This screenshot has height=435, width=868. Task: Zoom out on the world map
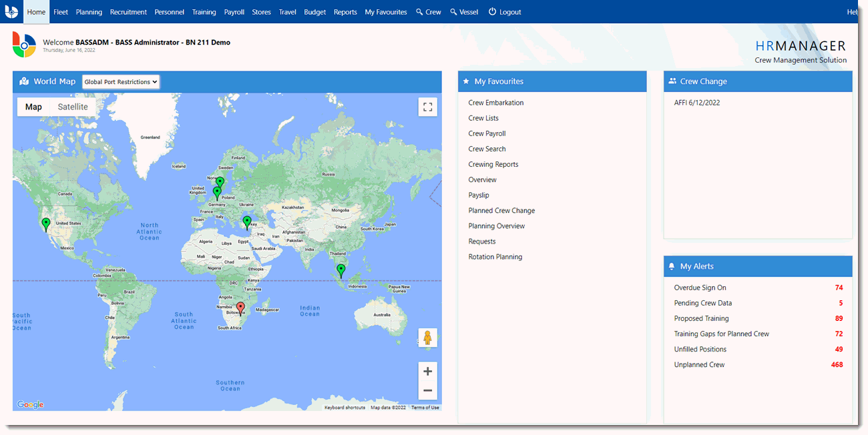click(427, 390)
